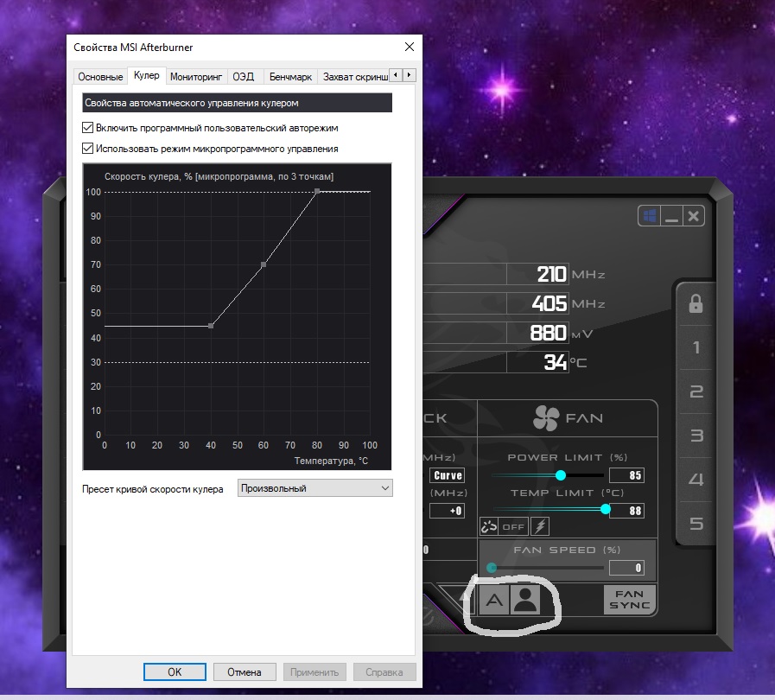Image resolution: width=775 pixels, height=700 pixels.
Task: Click fan curve point at 80°C
Action: (x=317, y=191)
